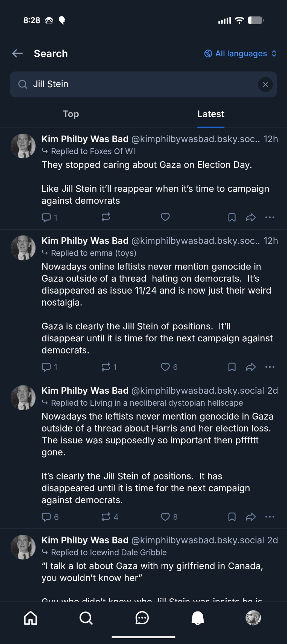
Task: Open the kimphilbywasbad.bsky.social handle on Harris post
Action: click(x=197, y=391)
